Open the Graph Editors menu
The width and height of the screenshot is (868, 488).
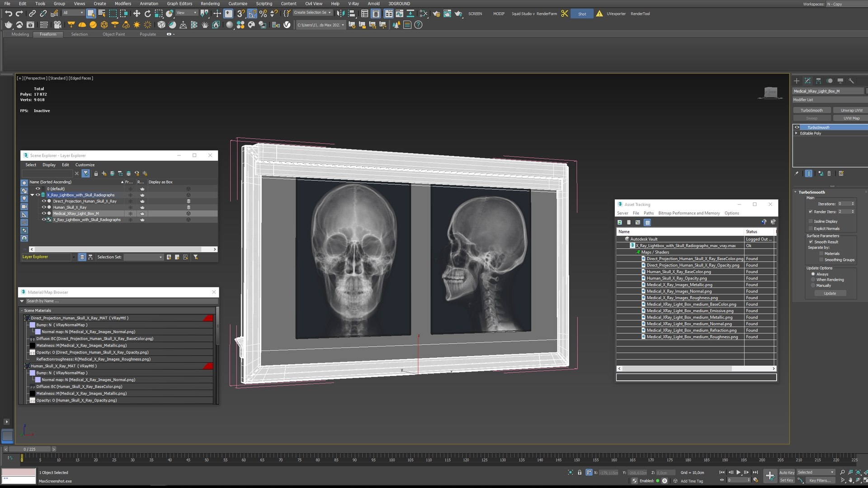(x=179, y=4)
